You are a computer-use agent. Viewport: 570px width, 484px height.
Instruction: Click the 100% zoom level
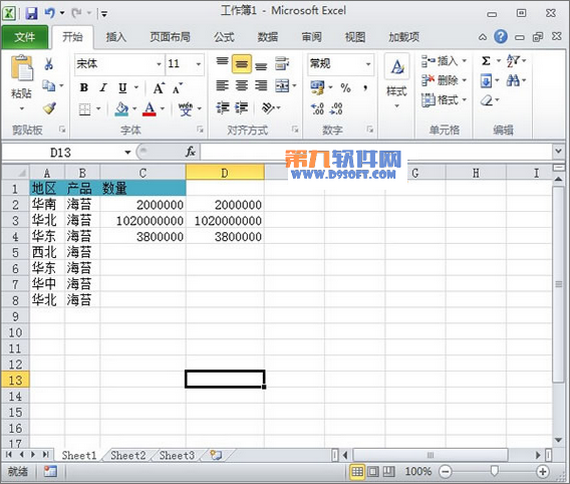[418, 472]
